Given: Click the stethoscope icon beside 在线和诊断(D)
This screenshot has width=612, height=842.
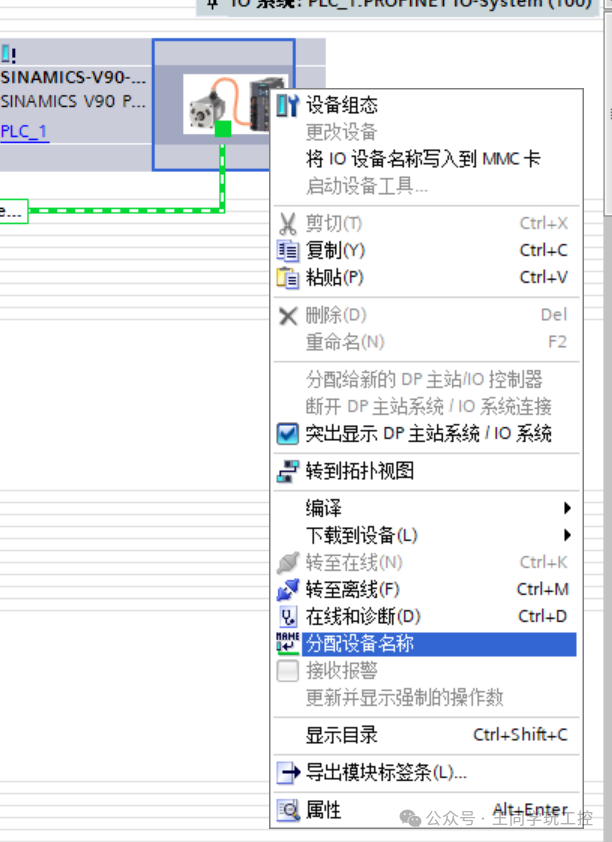Looking at the screenshot, I should [x=288, y=616].
